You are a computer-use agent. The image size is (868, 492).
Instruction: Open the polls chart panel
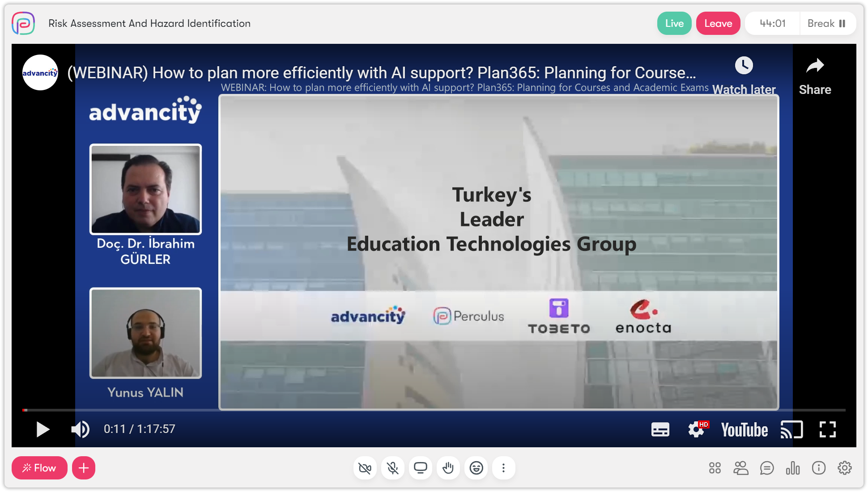793,468
